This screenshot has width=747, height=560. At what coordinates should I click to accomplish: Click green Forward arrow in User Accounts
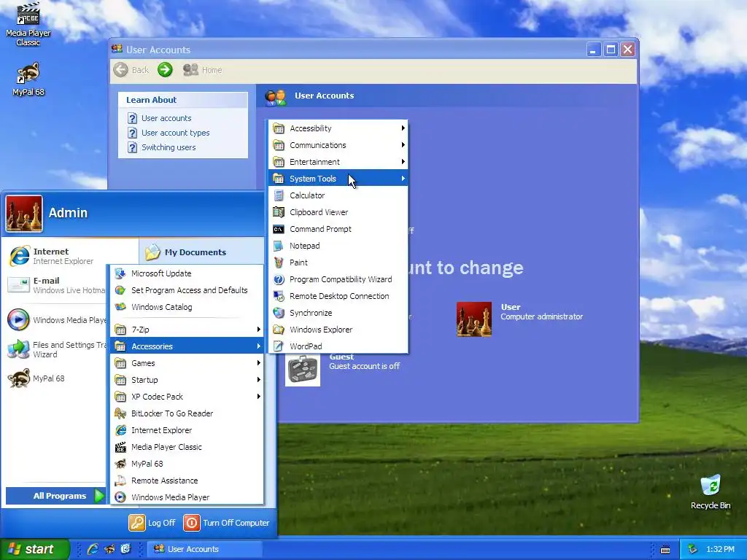click(x=165, y=70)
